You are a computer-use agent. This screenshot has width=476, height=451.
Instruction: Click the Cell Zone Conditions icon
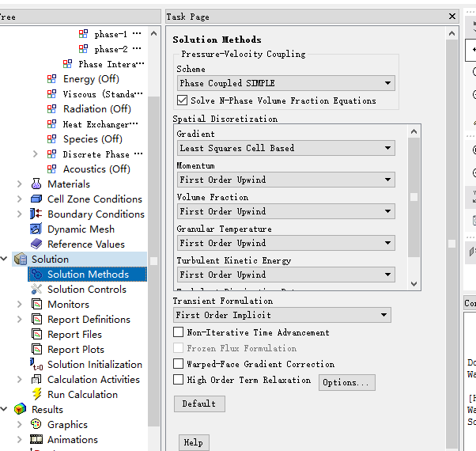click(36, 199)
